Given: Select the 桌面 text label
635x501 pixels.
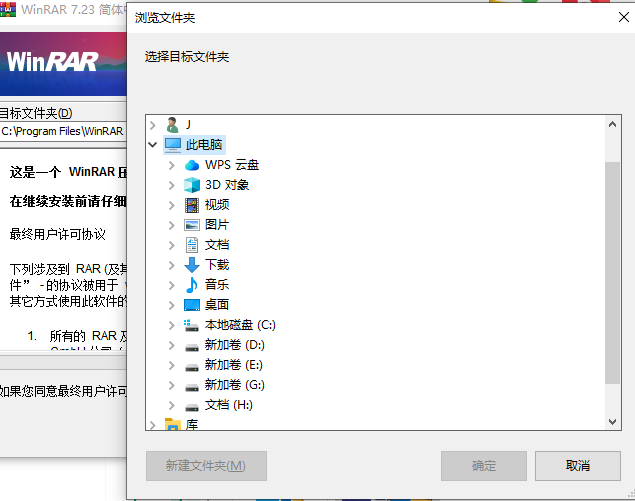Looking at the screenshot, I should 217,305.
